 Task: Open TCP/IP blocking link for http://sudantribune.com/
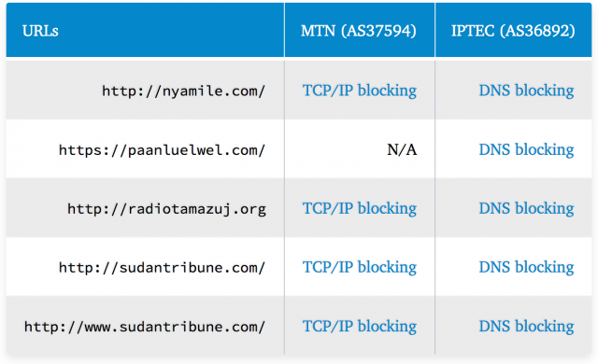[359, 267]
